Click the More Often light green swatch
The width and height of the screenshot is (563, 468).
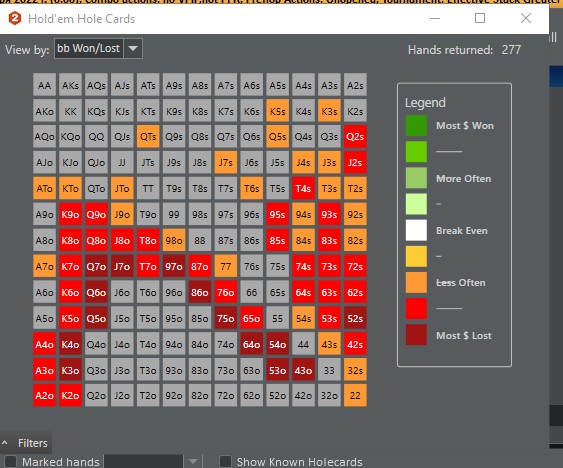click(x=416, y=178)
